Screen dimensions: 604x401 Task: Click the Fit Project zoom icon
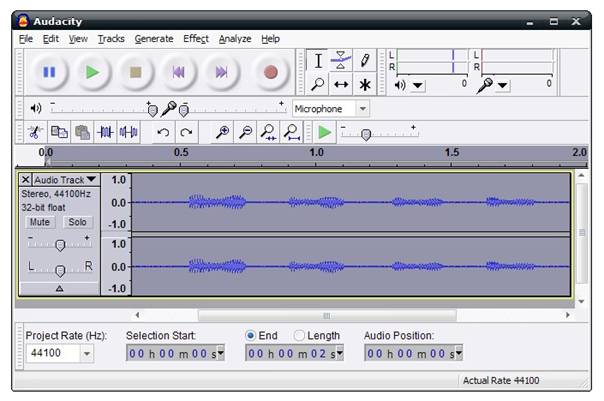(292, 132)
